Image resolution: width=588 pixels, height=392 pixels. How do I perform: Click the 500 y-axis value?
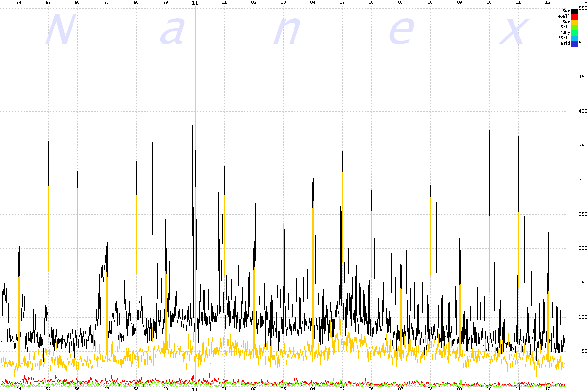click(x=583, y=43)
